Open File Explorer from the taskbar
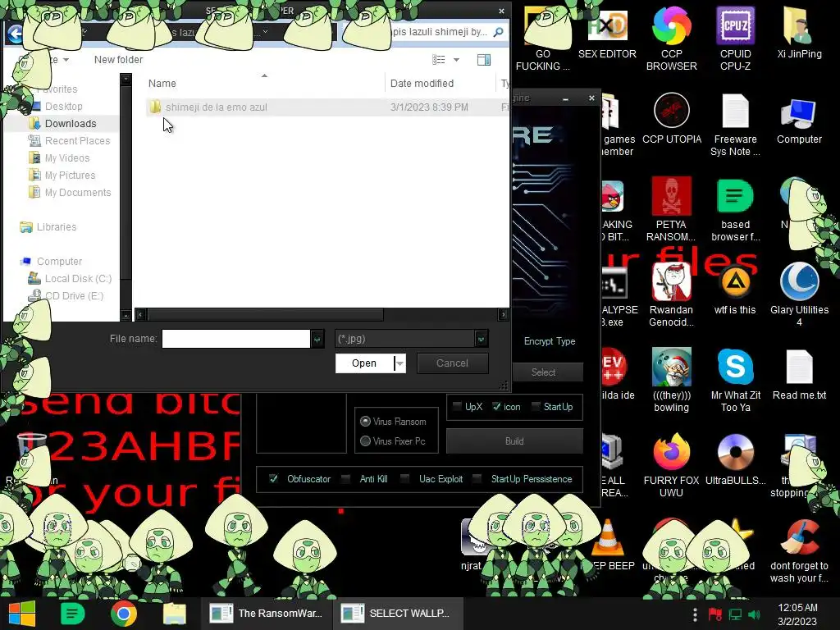The width and height of the screenshot is (840, 630). click(175, 614)
